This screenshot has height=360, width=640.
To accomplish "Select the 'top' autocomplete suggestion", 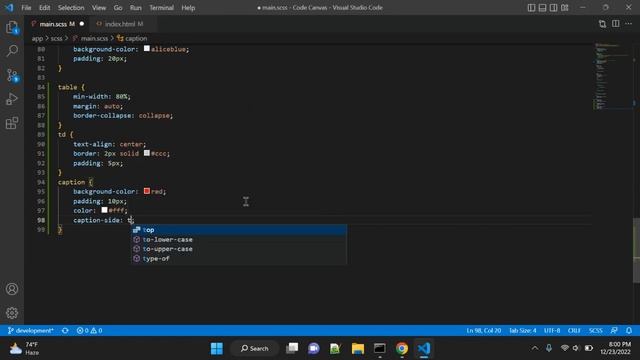I will 239,230.
